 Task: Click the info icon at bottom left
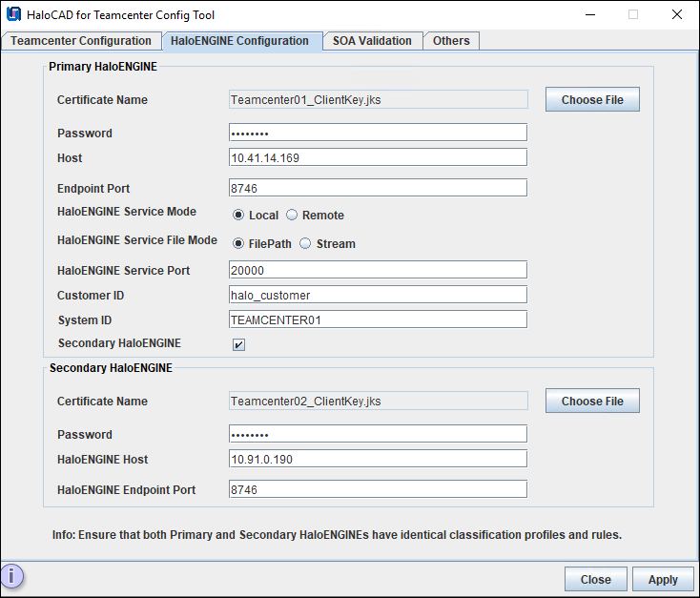tap(12, 576)
